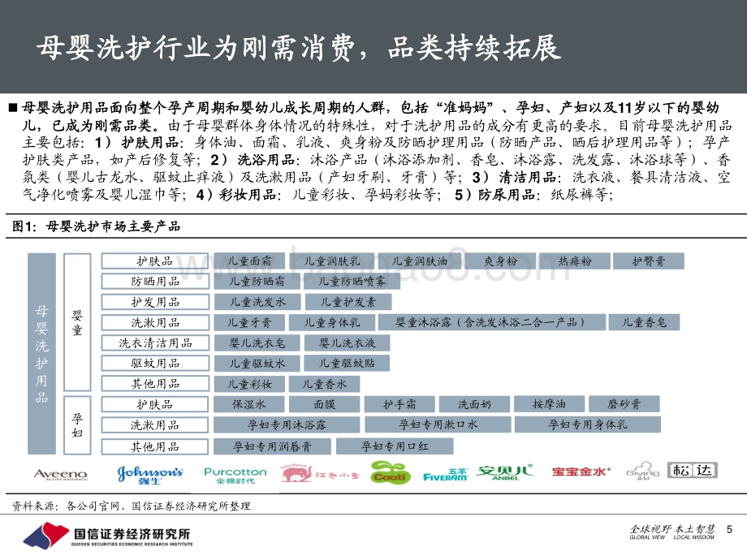
Task: Click the 儿童彩妆 product box
Action: click(x=249, y=384)
